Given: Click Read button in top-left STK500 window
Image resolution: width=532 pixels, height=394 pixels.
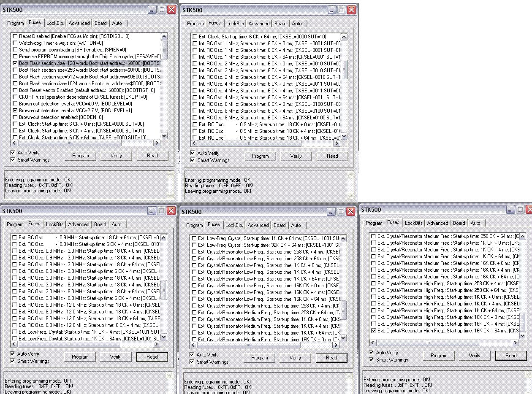Looking at the screenshot, I should point(152,156).
